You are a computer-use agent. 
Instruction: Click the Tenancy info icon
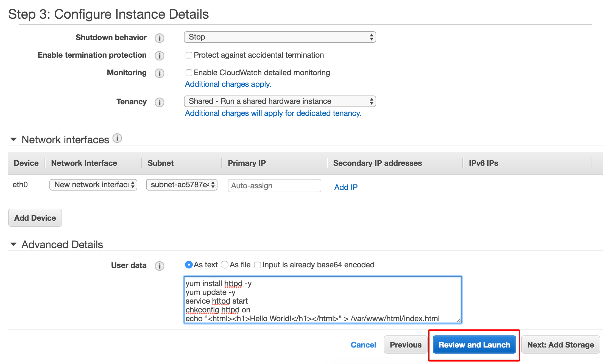(x=159, y=102)
